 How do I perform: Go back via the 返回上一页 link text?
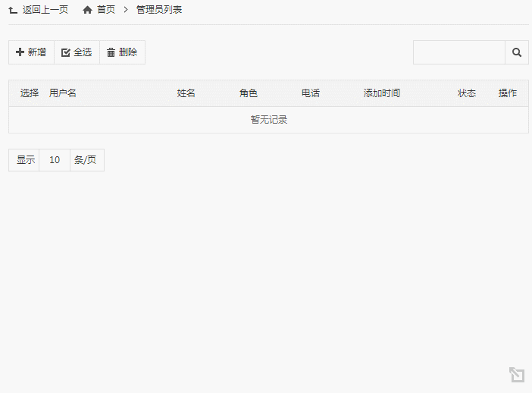coord(45,10)
